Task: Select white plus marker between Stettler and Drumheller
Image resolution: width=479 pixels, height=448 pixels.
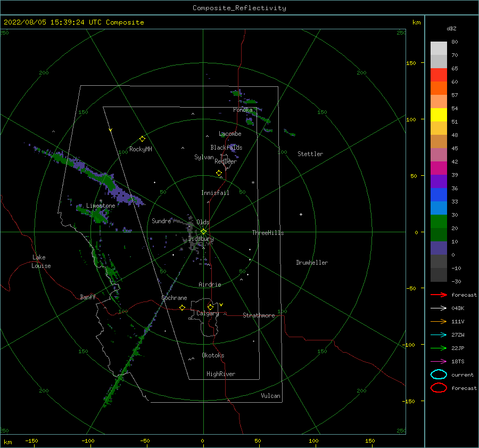Action: [x=301, y=214]
